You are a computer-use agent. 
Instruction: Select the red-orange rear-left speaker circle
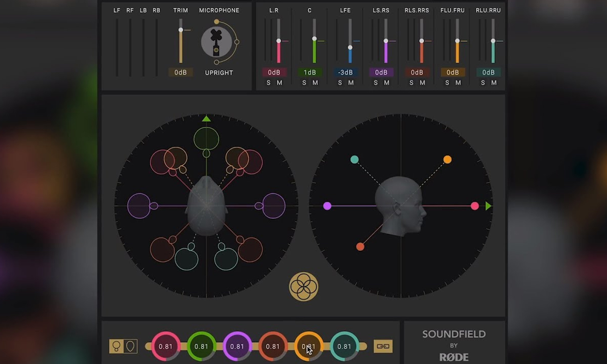[162, 250]
